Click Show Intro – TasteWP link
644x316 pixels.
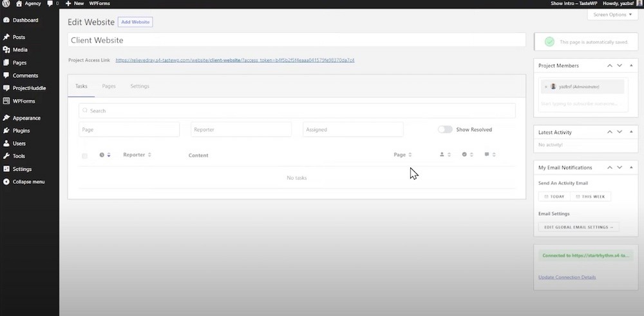[574, 3]
